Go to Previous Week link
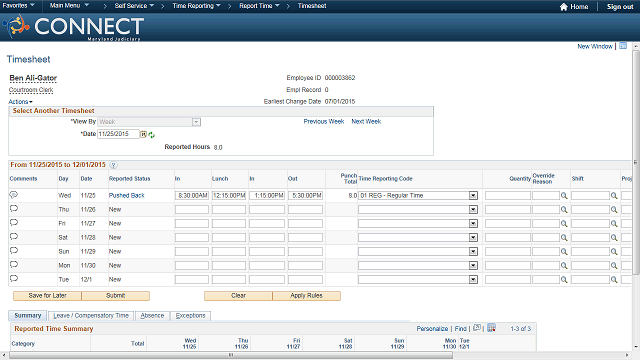640x360 pixels. 324,122
